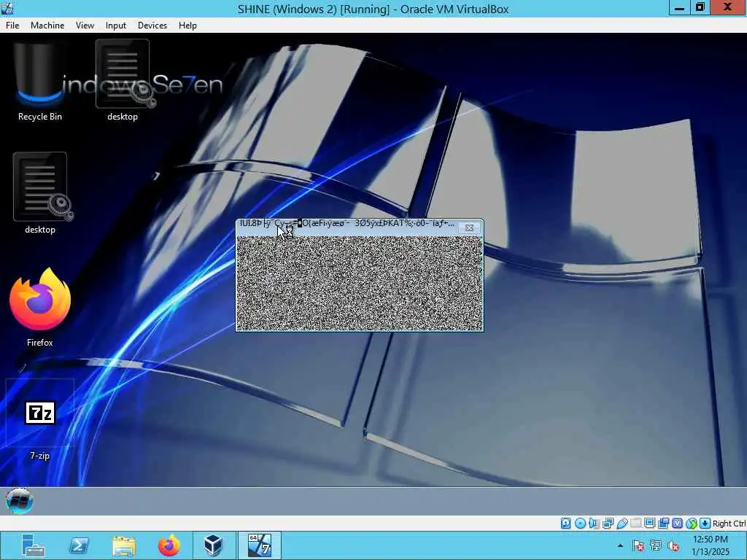This screenshot has width=747, height=560.
Task: Click the display settings indicator
Action: tap(649, 524)
